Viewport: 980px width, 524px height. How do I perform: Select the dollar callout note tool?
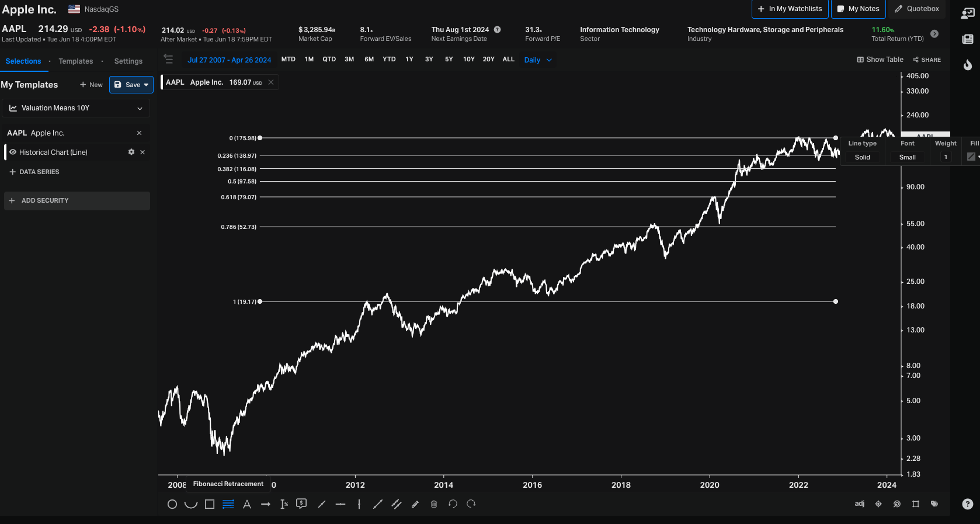(301, 504)
